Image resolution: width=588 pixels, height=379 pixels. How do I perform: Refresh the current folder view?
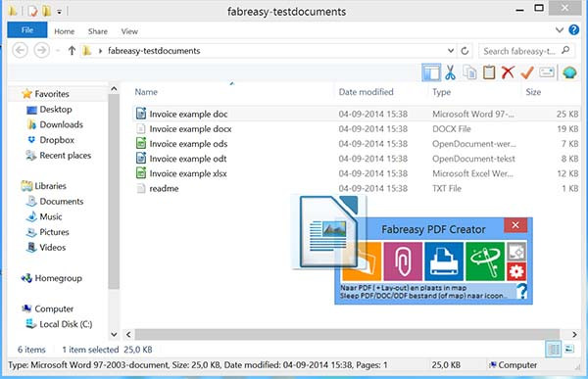[465, 51]
